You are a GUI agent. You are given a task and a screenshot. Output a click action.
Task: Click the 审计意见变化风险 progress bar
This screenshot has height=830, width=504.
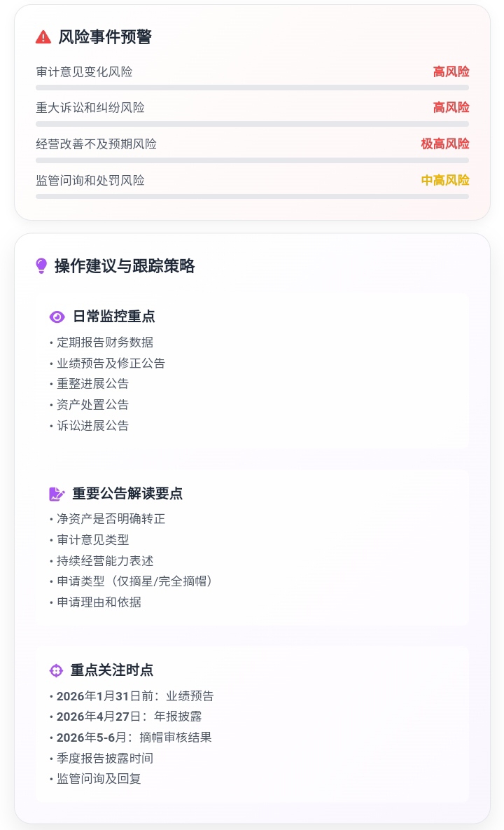[252, 88]
